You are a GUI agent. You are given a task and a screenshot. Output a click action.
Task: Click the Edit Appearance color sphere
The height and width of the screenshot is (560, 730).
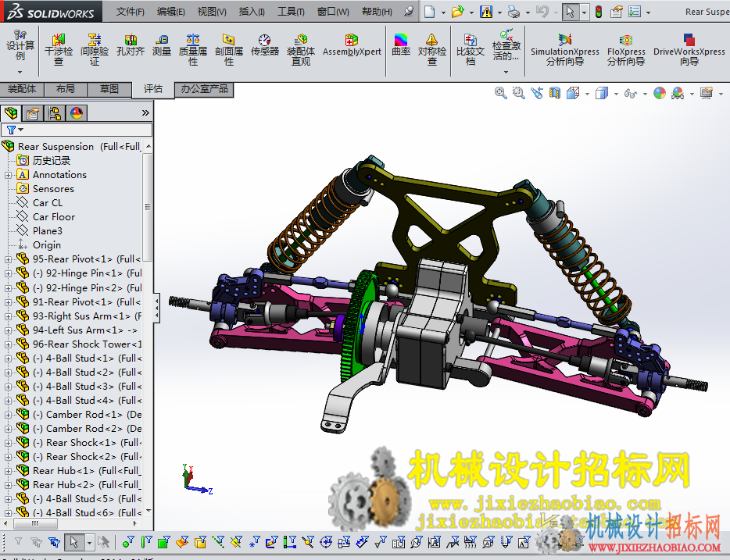click(x=659, y=93)
